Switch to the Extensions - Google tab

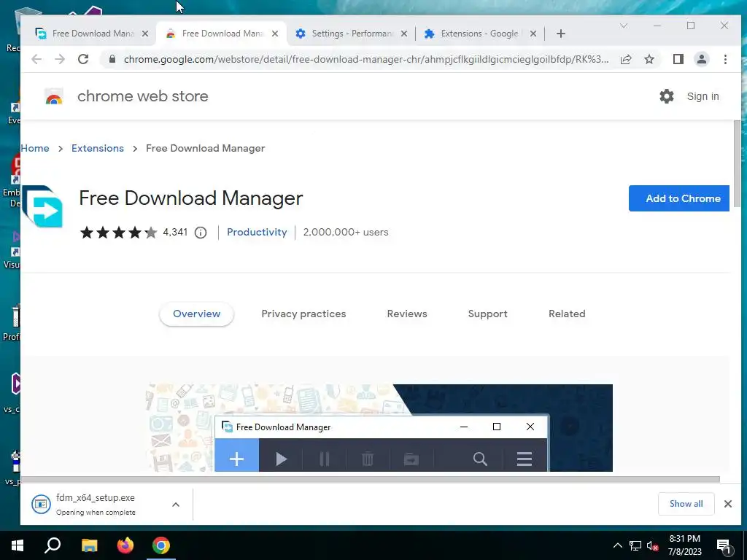[x=479, y=34]
